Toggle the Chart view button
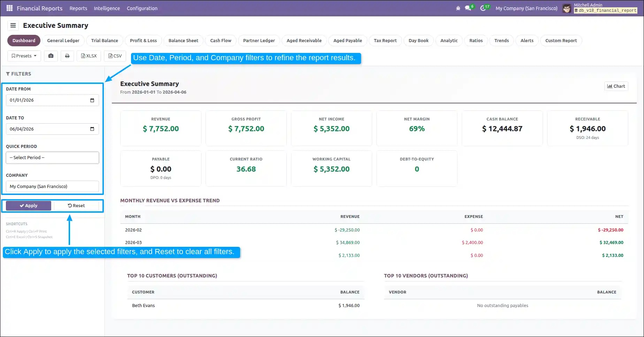 point(616,86)
